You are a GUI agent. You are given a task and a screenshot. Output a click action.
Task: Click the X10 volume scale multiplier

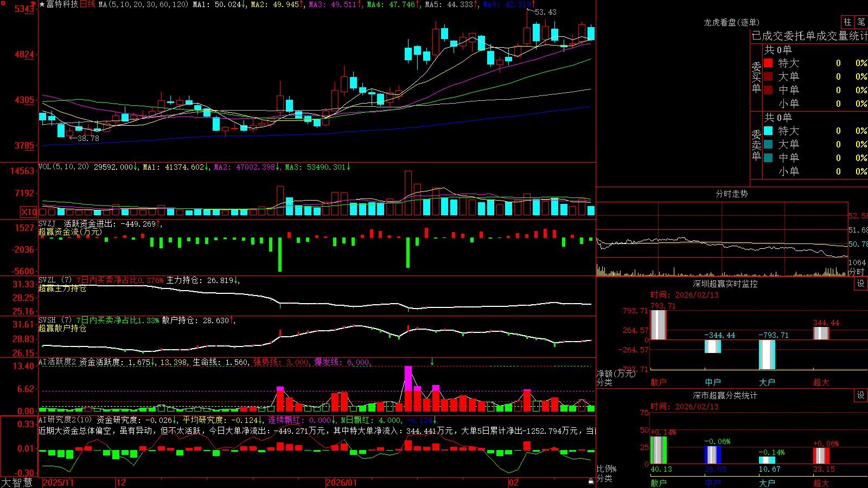point(29,212)
